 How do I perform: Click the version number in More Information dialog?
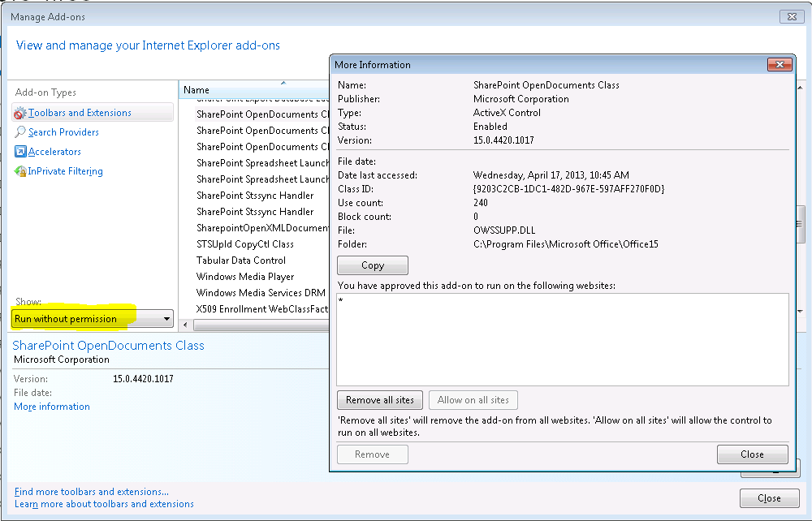(503, 140)
